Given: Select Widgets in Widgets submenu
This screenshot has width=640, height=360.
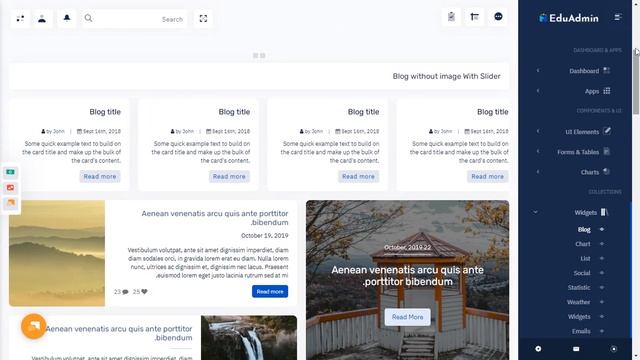Looking at the screenshot, I should tap(579, 317).
